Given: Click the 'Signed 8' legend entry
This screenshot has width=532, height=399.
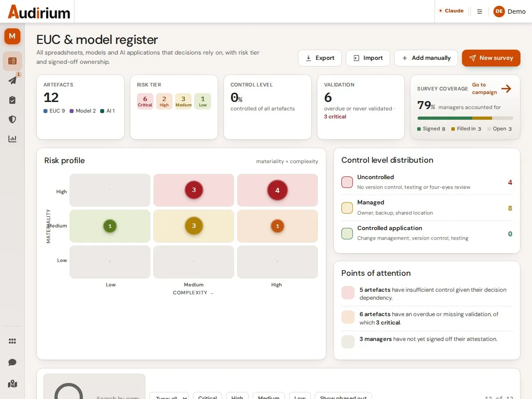Looking at the screenshot, I should click(x=431, y=129).
